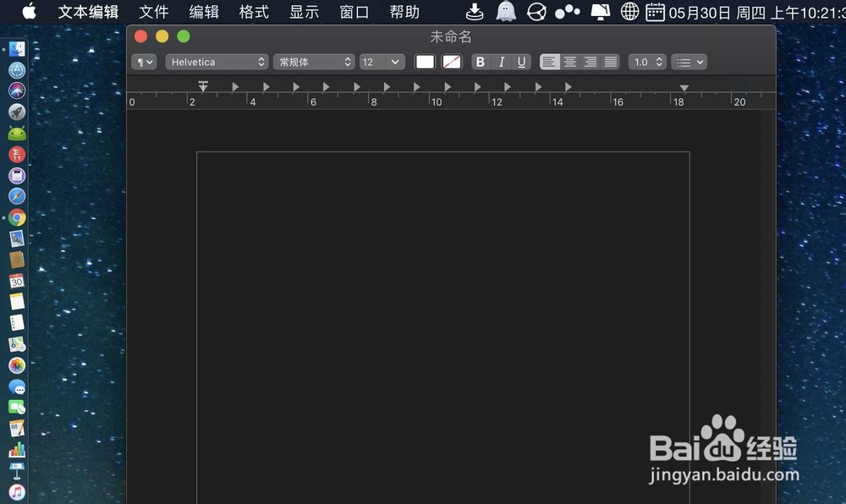Image resolution: width=846 pixels, height=504 pixels.
Task: Click the circular icon next to ghost
Action: pos(536,11)
